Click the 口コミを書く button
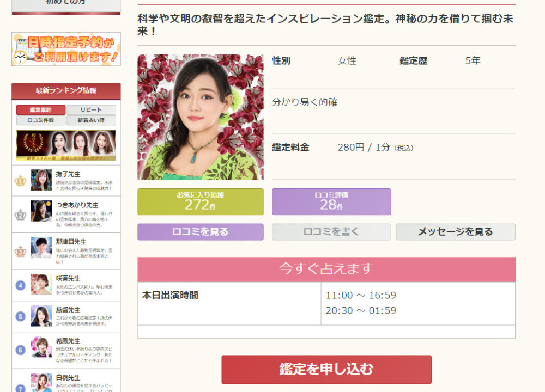 [331, 232]
